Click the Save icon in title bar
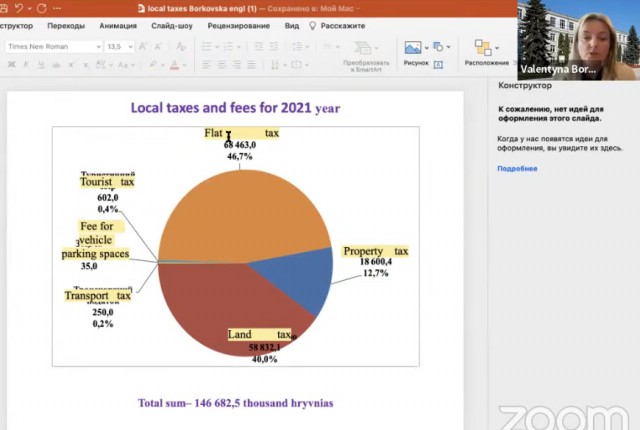640x430 pixels. (x=3, y=8)
